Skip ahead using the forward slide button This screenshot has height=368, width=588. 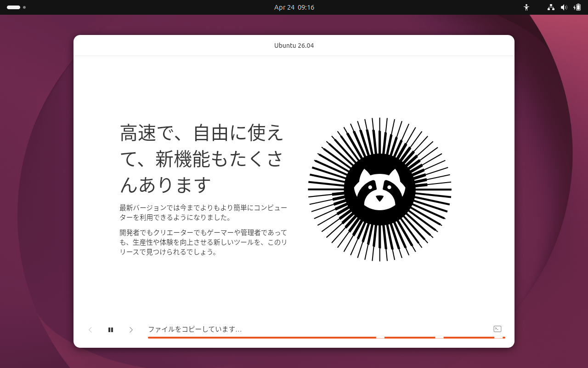click(131, 330)
